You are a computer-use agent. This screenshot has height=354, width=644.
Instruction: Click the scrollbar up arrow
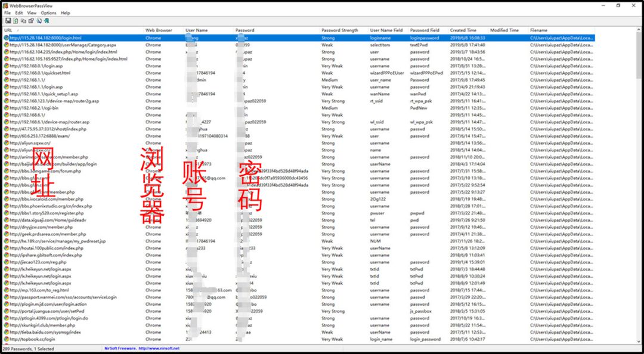(639, 30)
